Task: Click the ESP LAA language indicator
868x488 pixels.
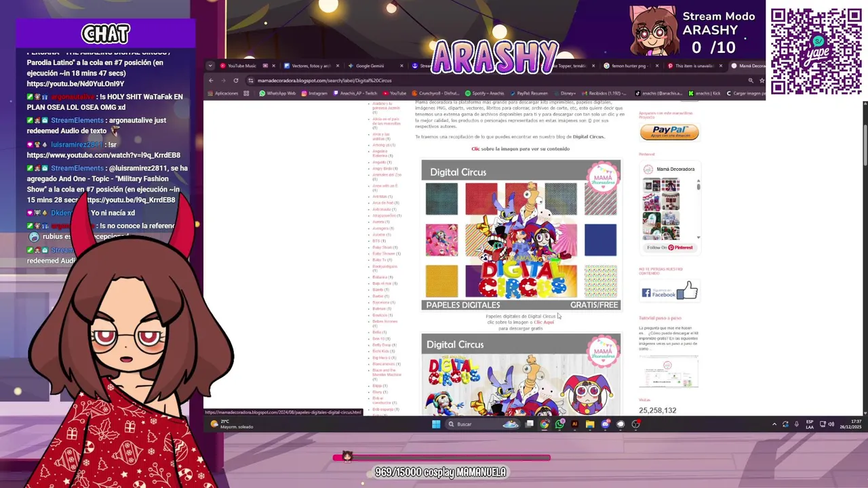Action: [x=810, y=424]
